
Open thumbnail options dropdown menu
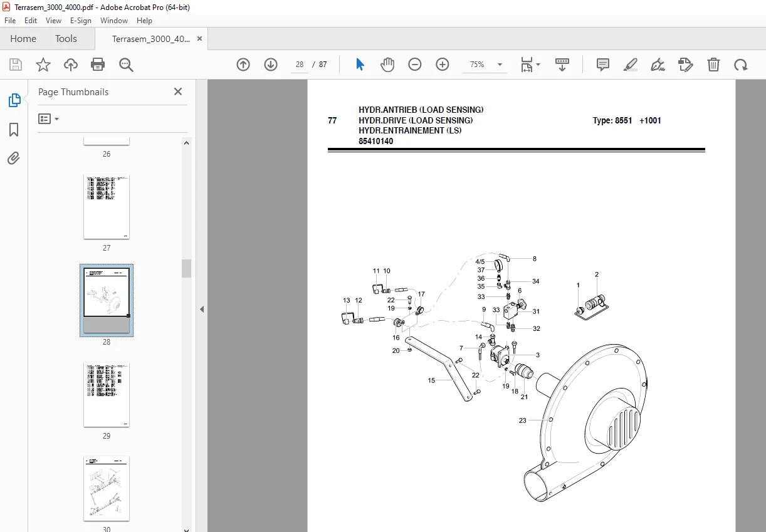(49, 118)
